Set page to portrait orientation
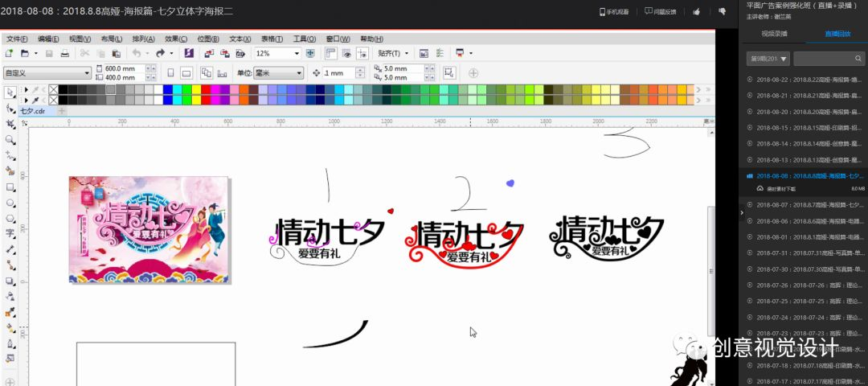 point(170,72)
